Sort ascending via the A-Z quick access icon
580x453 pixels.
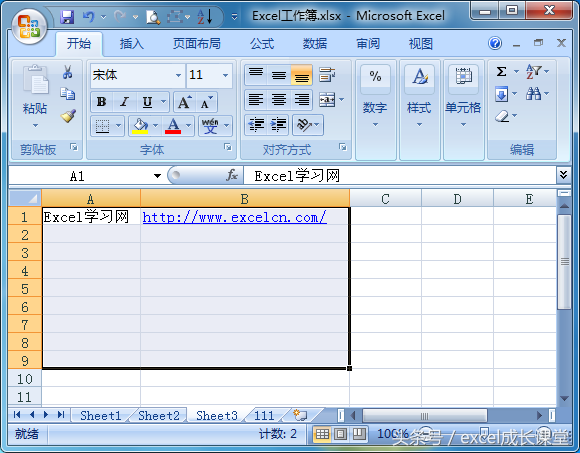coord(205,17)
